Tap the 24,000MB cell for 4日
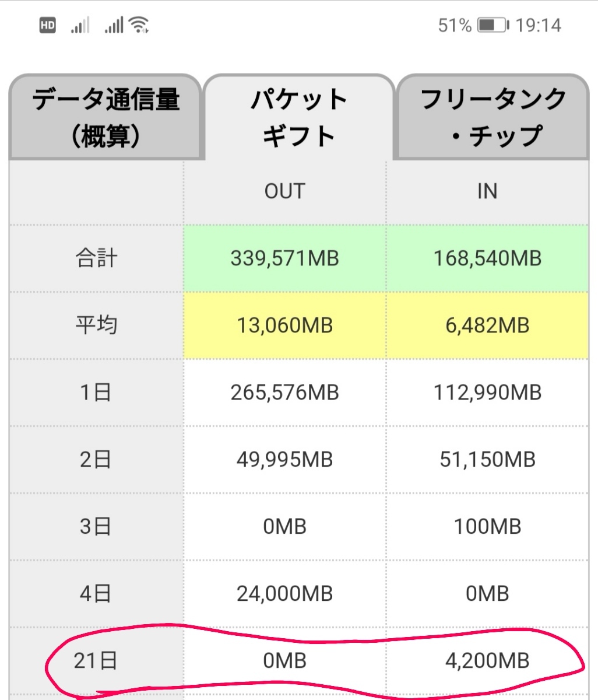This screenshot has height=700, width=598. click(284, 594)
